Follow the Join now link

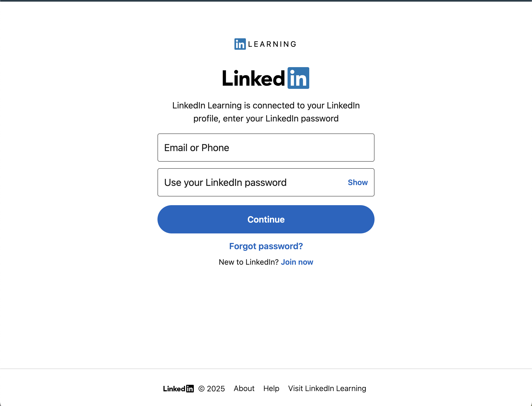(297, 262)
